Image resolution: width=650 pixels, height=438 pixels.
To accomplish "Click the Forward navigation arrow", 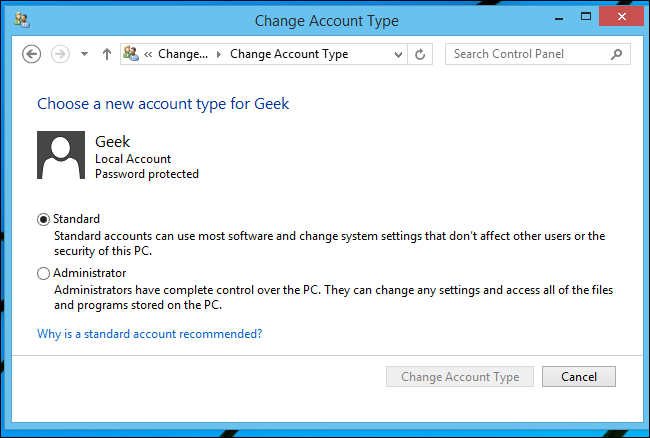I will (x=60, y=54).
